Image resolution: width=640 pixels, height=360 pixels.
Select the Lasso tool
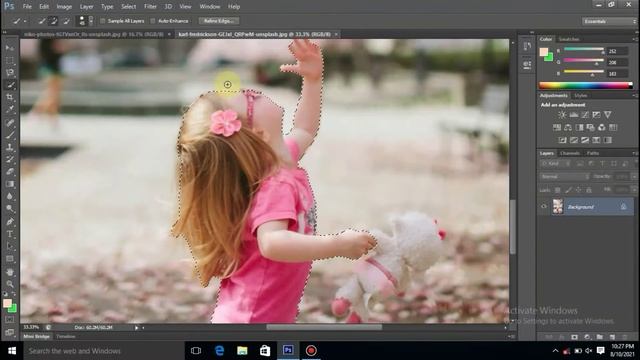pyautogui.click(x=10, y=73)
